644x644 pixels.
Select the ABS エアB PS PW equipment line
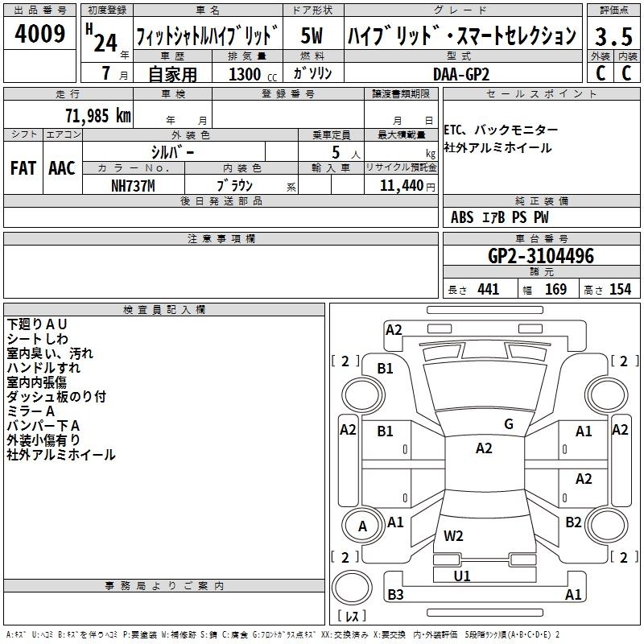tap(500, 217)
